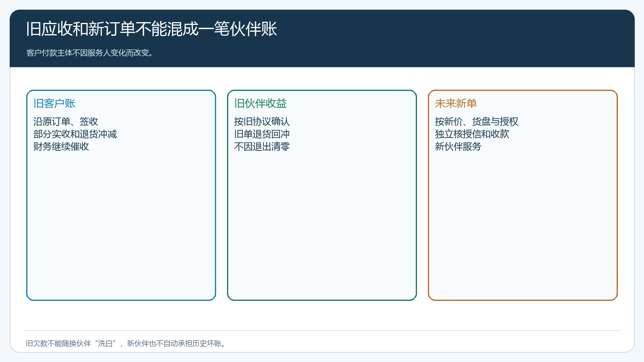Viewport: 644px width, 362px height.
Task: Click the 旧客户账 card heading
Action: tap(54, 103)
